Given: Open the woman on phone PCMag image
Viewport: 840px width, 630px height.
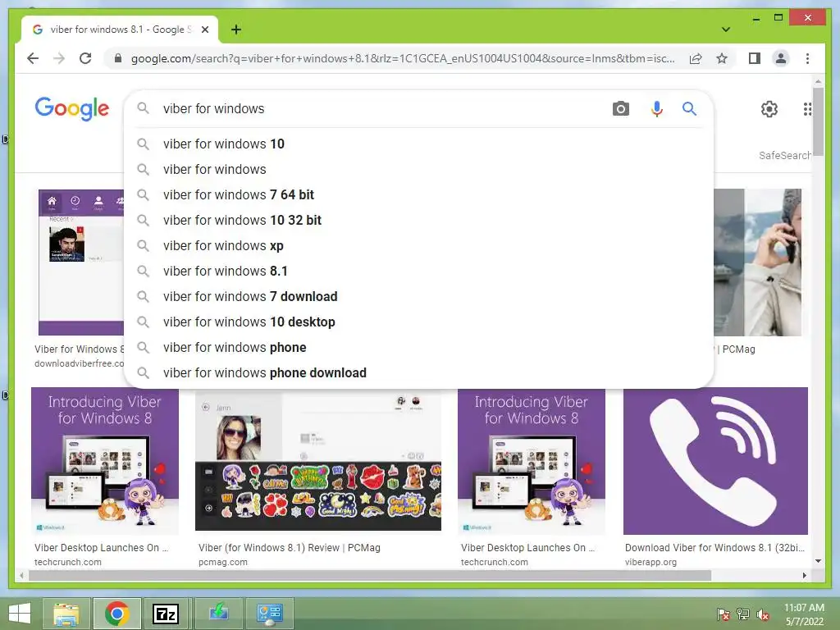Looking at the screenshot, I should [x=757, y=262].
